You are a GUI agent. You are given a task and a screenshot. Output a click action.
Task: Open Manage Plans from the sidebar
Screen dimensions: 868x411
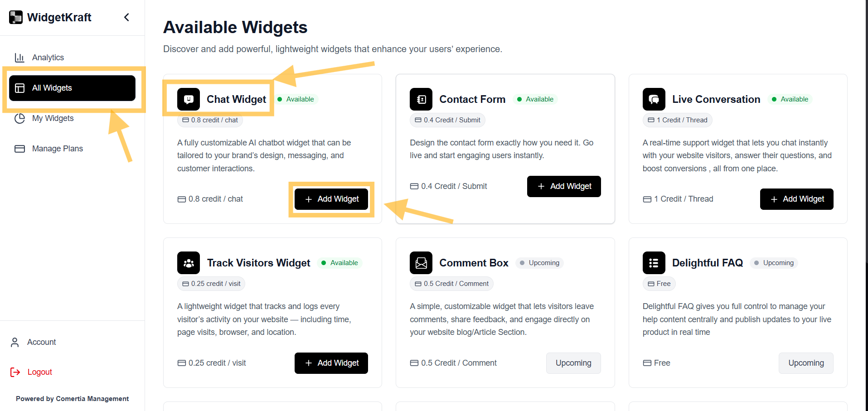point(57,148)
